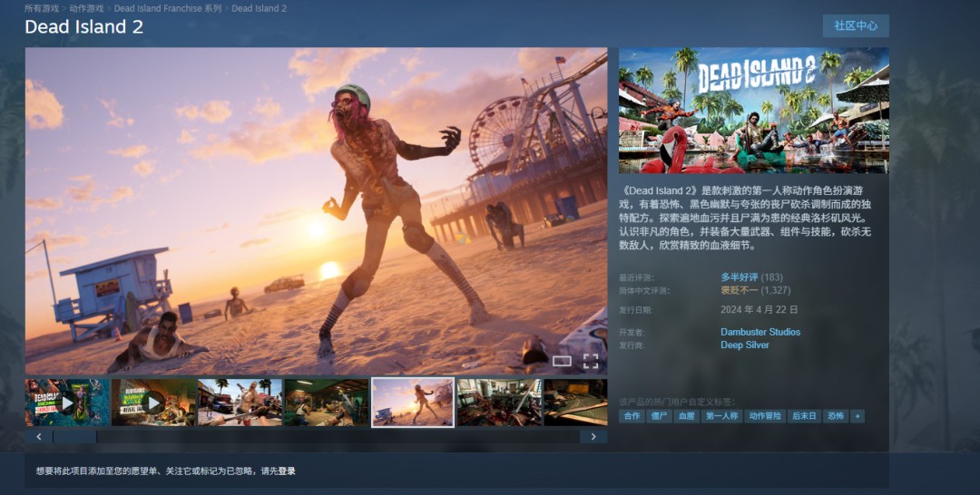The height and width of the screenshot is (495, 980).
Task: Click the plus button to add tags
Action: [857, 416]
